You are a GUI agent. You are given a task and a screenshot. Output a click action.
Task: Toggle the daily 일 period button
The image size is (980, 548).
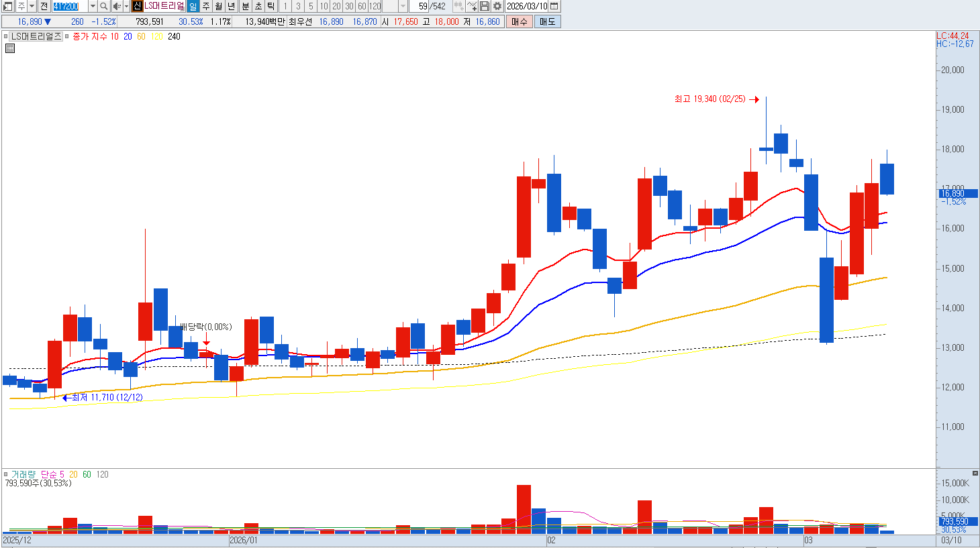193,6
